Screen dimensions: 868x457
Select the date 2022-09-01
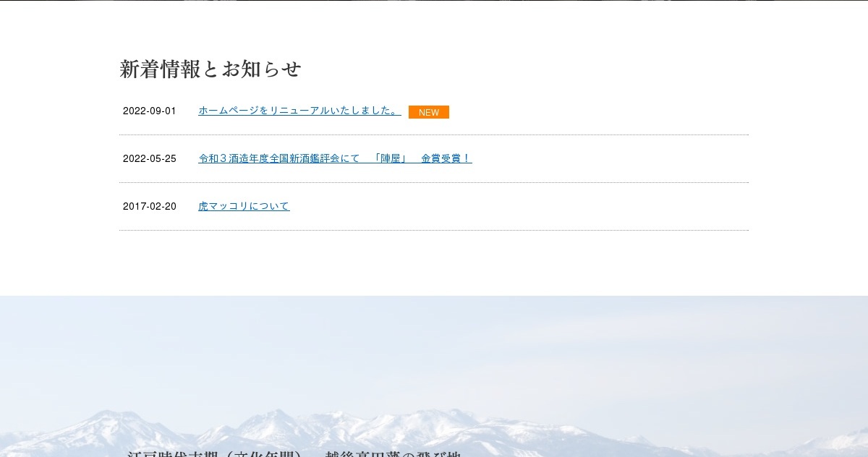point(150,111)
